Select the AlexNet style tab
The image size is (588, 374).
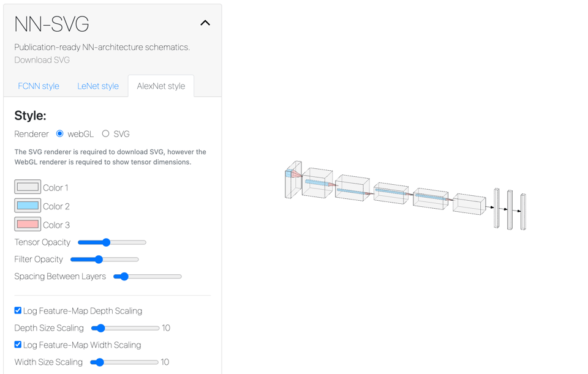pos(161,86)
